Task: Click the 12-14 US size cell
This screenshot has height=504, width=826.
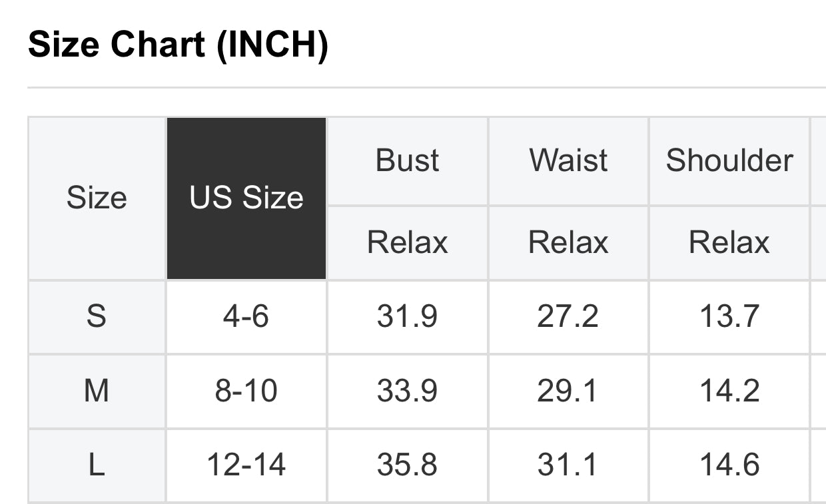Action: tap(246, 465)
